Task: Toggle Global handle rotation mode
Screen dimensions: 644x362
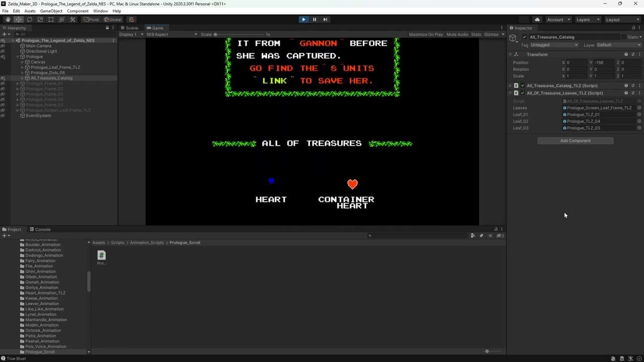Action: 113,20
